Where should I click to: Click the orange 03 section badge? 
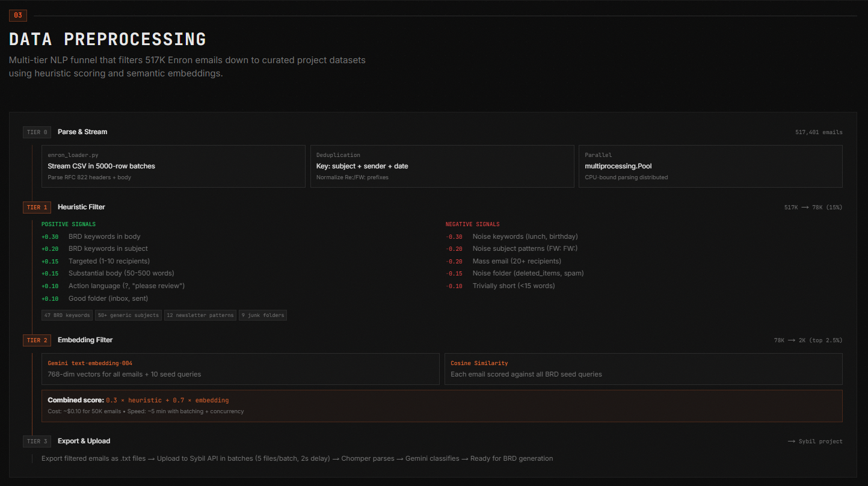point(17,16)
